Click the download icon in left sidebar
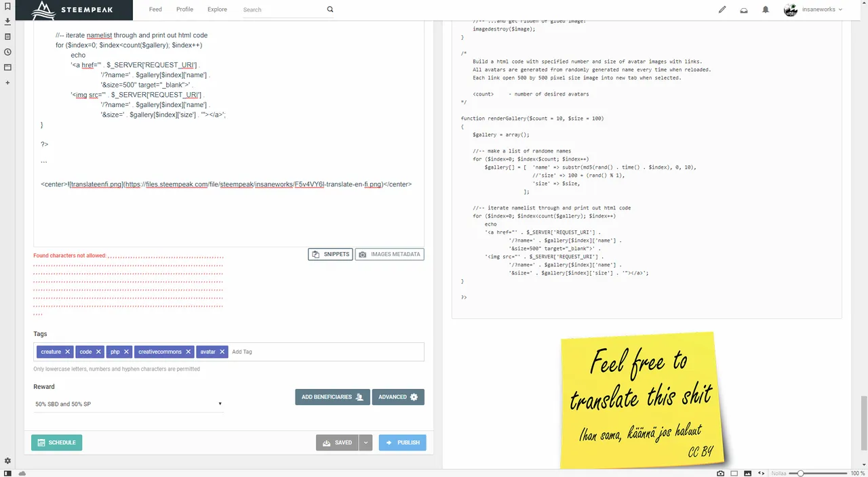The height and width of the screenshot is (477, 868). 7,21
